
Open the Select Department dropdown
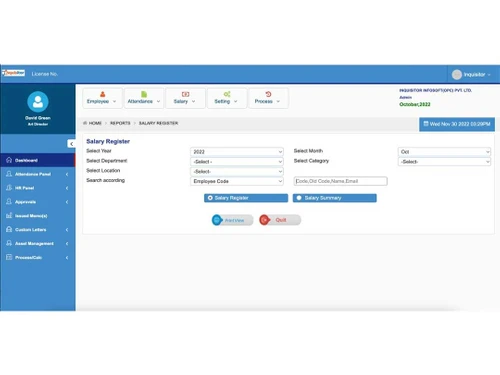coord(237,162)
